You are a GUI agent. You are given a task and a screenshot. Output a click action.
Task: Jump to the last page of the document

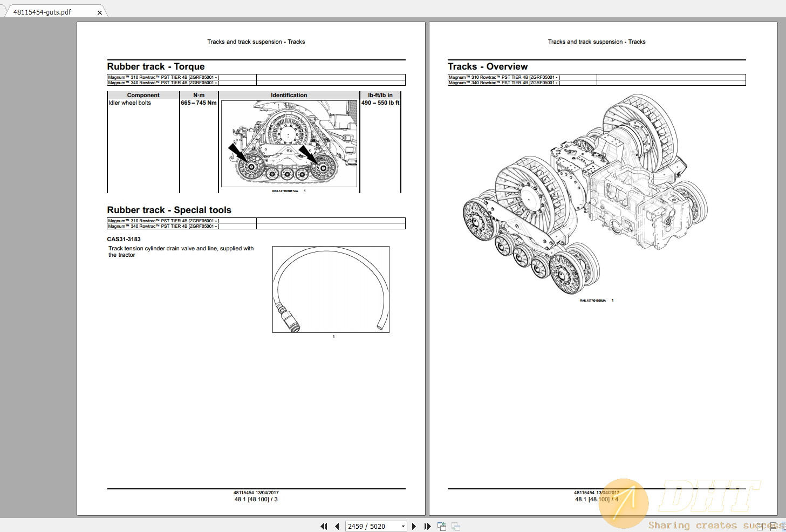(x=428, y=526)
